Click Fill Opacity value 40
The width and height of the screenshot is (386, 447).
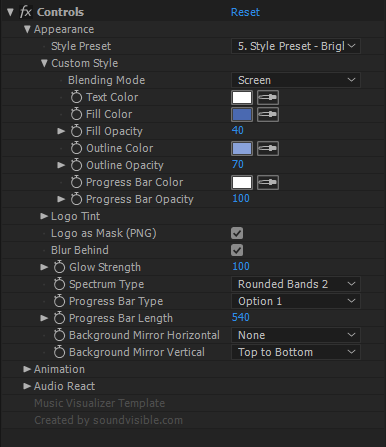click(238, 131)
